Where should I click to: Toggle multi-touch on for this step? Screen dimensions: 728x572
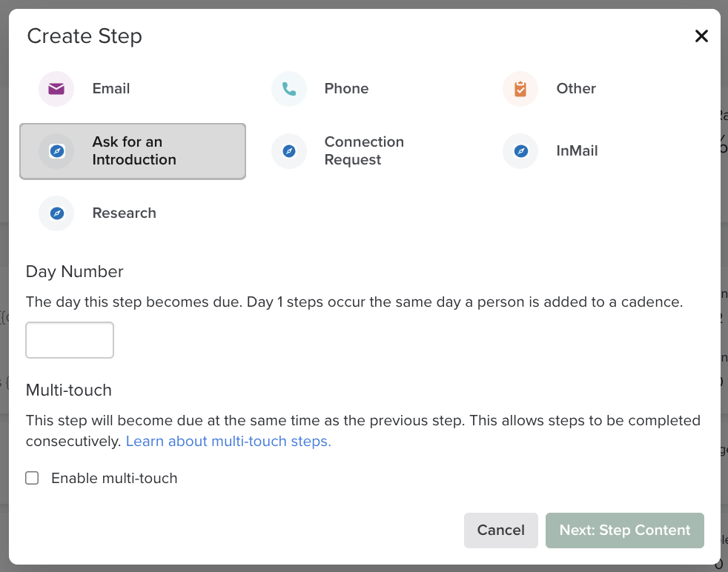tap(32, 478)
